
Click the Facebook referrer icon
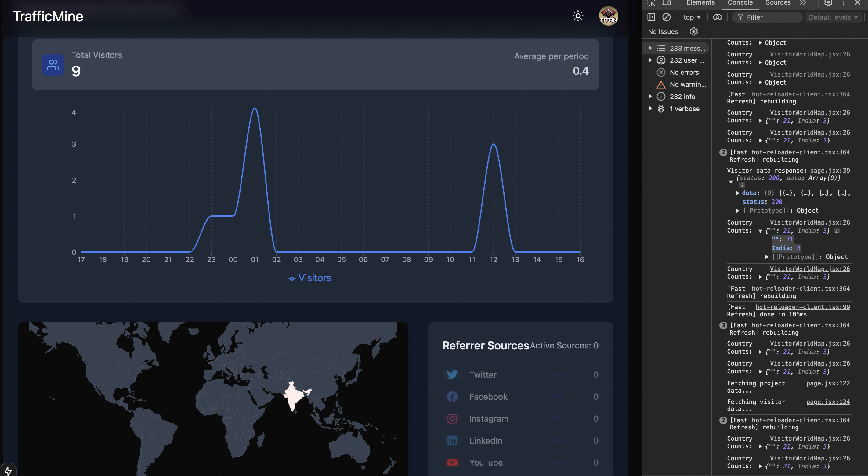(x=452, y=396)
